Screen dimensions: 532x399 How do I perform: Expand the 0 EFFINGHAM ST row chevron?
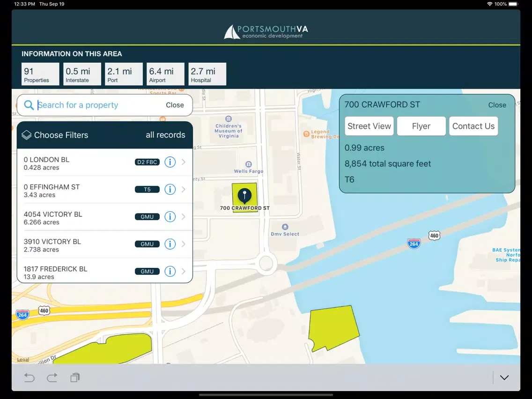tap(184, 189)
